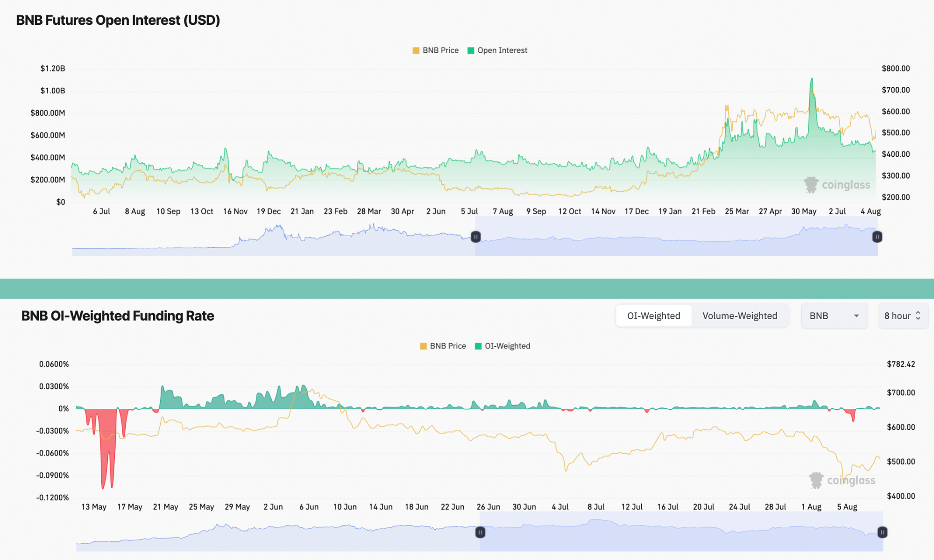934x560 pixels.
Task: Click the $800.00 right axis label
Action: 896,69
